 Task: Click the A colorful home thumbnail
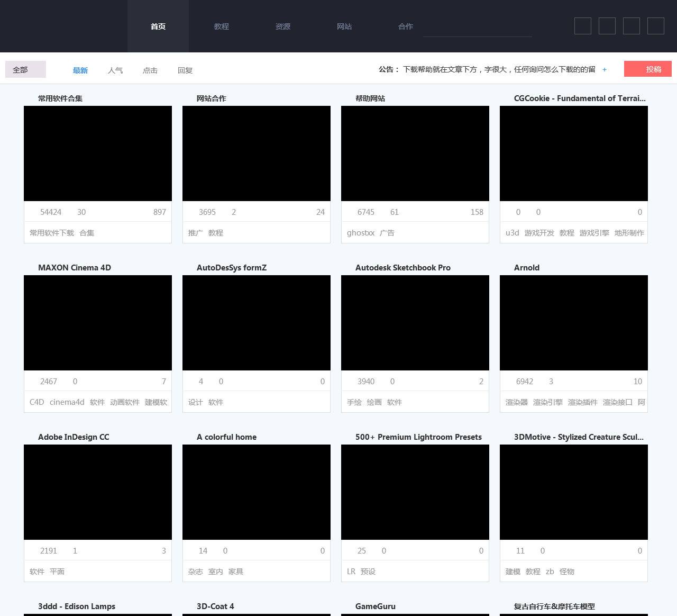click(257, 492)
